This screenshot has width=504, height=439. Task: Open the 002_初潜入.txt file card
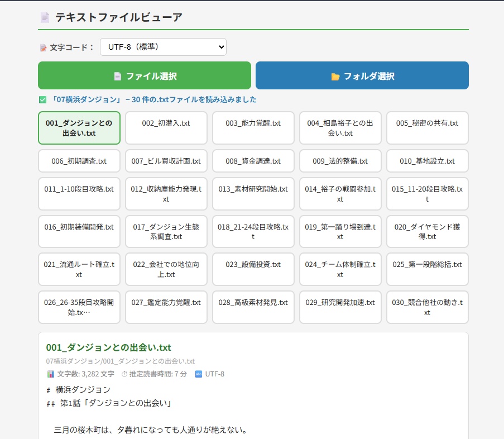[x=166, y=128]
